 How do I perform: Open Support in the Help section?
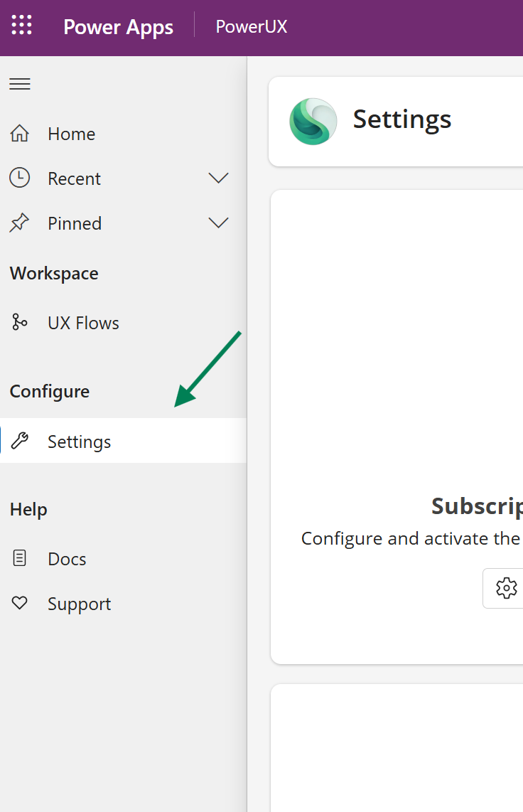tap(123, 604)
